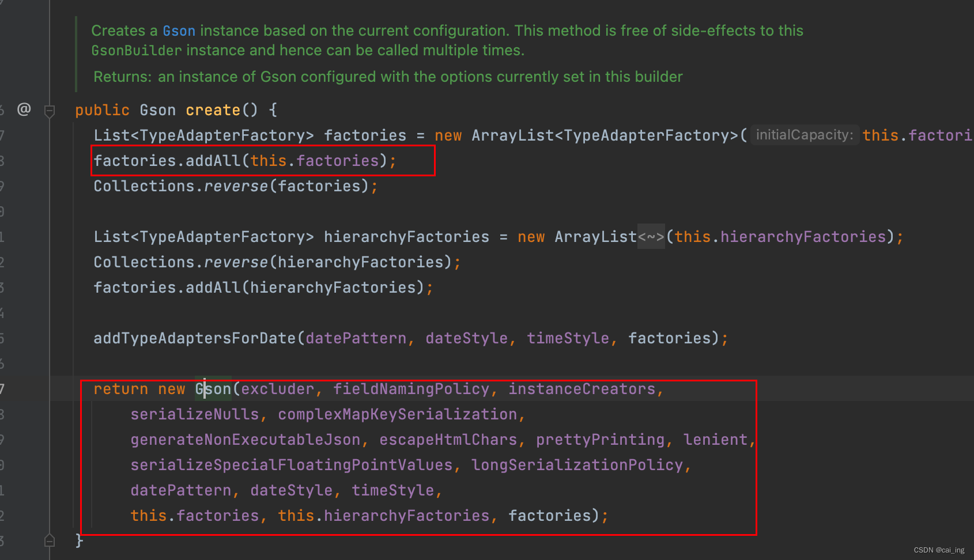974x560 pixels.
Task: Click the Gson return type in signature
Action: pyautogui.click(x=157, y=110)
